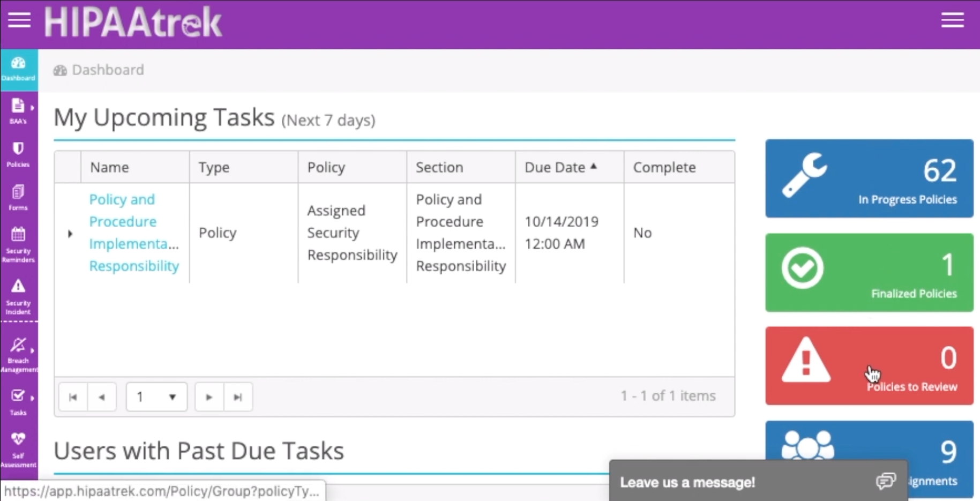Open the 62 In Progress Policies tile
Viewport: 980px width, 501px height.
[x=869, y=178]
